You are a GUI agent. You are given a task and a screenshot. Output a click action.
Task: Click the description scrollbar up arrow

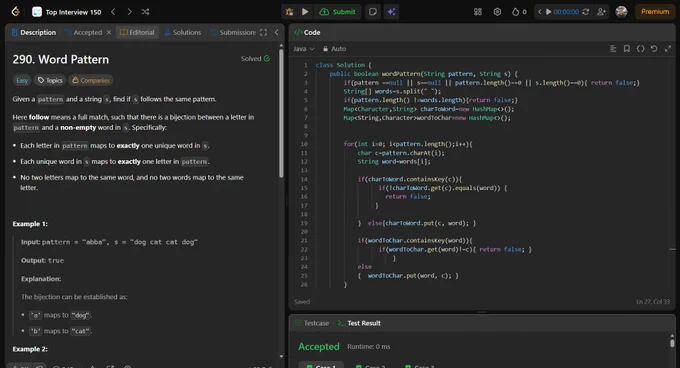pos(281,45)
